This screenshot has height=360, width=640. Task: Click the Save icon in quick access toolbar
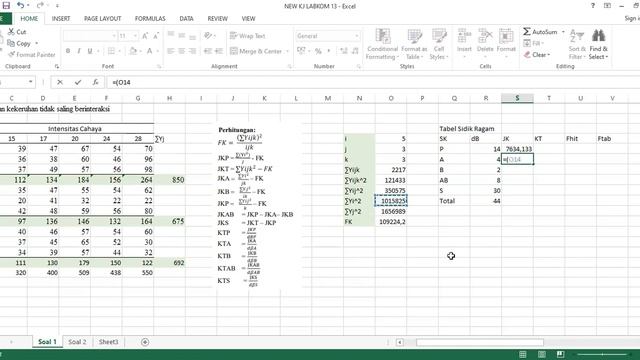pos(6,6)
